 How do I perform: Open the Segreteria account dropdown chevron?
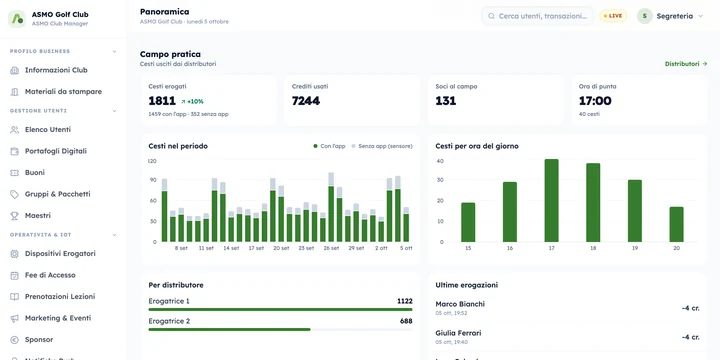(700, 16)
